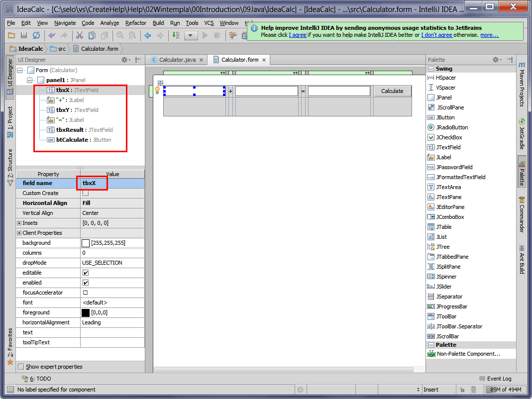Open the Maven Projects side tab
This screenshot has width=532, height=399.
(522, 85)
